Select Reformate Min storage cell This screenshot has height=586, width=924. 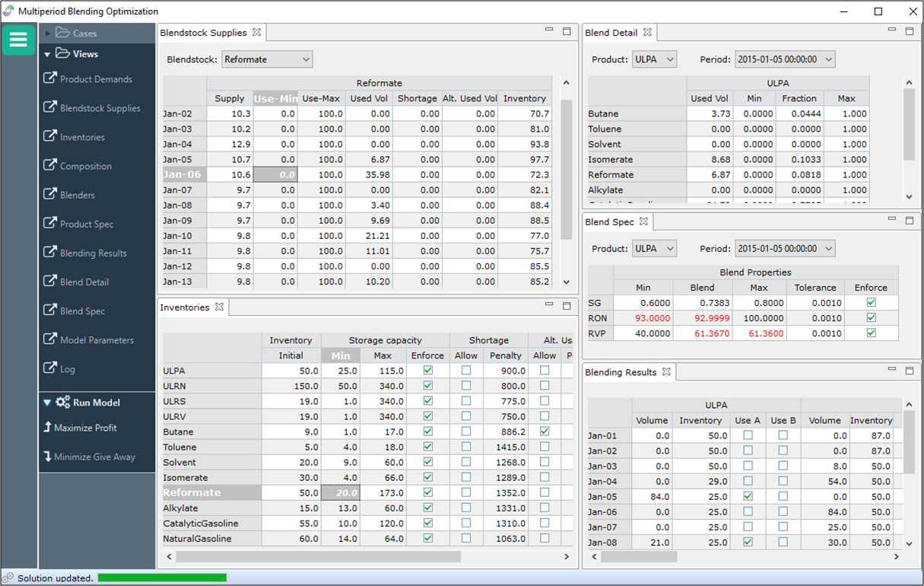[341, 492]
